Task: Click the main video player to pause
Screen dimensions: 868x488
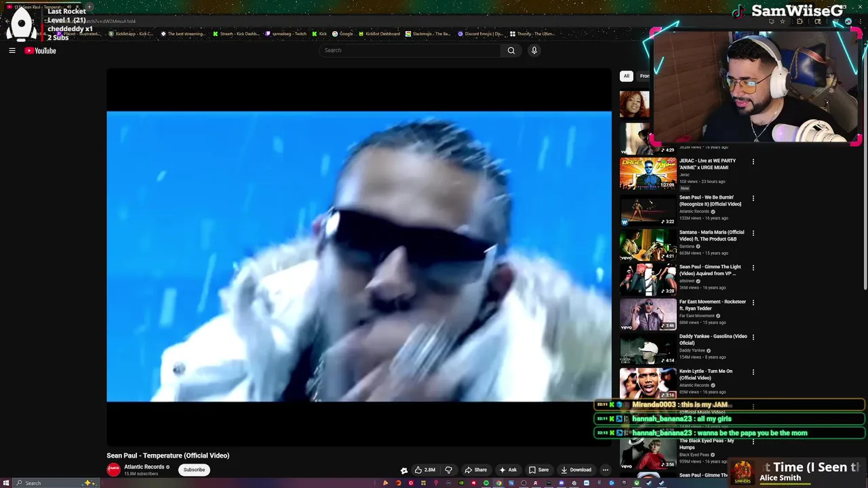Action: 359,256
